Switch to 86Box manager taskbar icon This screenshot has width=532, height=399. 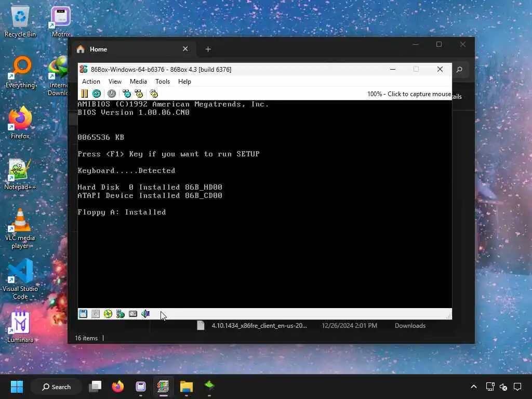click(163, 387)
